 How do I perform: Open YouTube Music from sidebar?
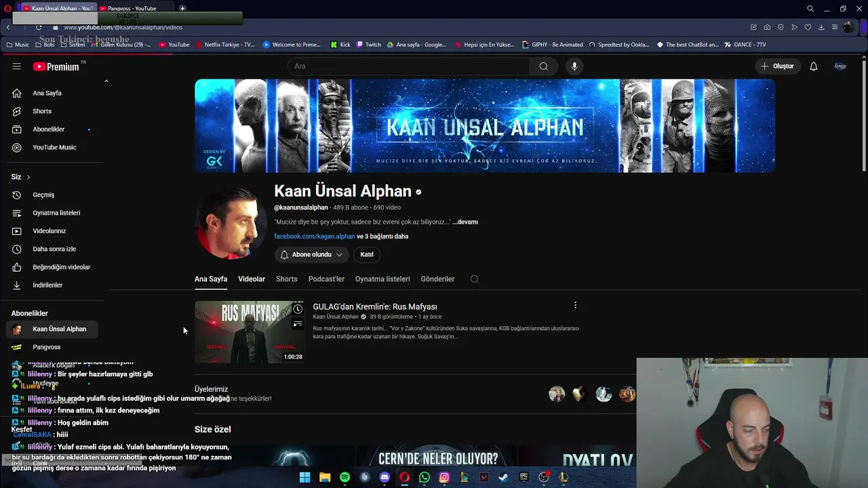point(56,147)
